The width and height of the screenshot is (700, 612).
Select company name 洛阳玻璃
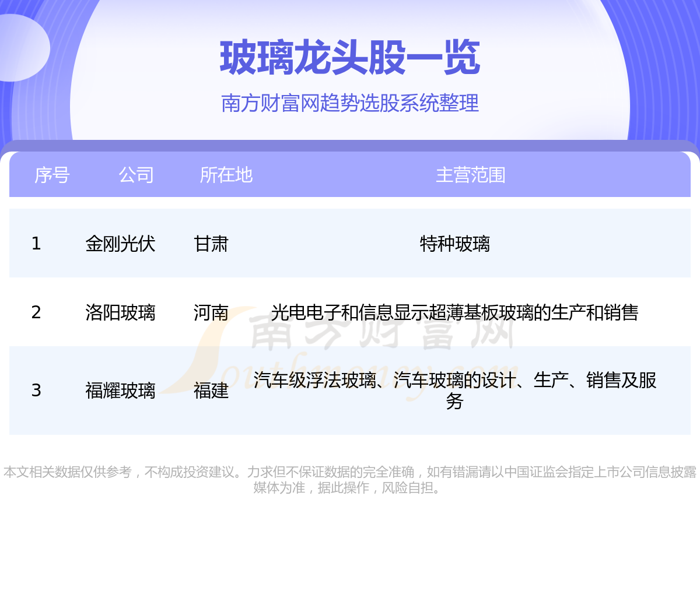[120, 312]
